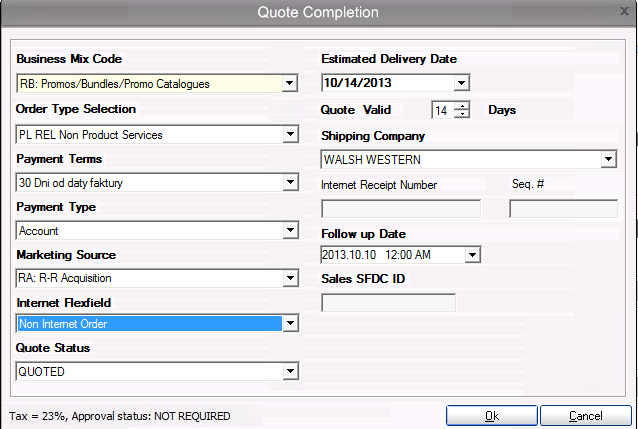Expand the Order Type Selection dropdown arrow
638x429 pixels.
[x=290, y=134]
